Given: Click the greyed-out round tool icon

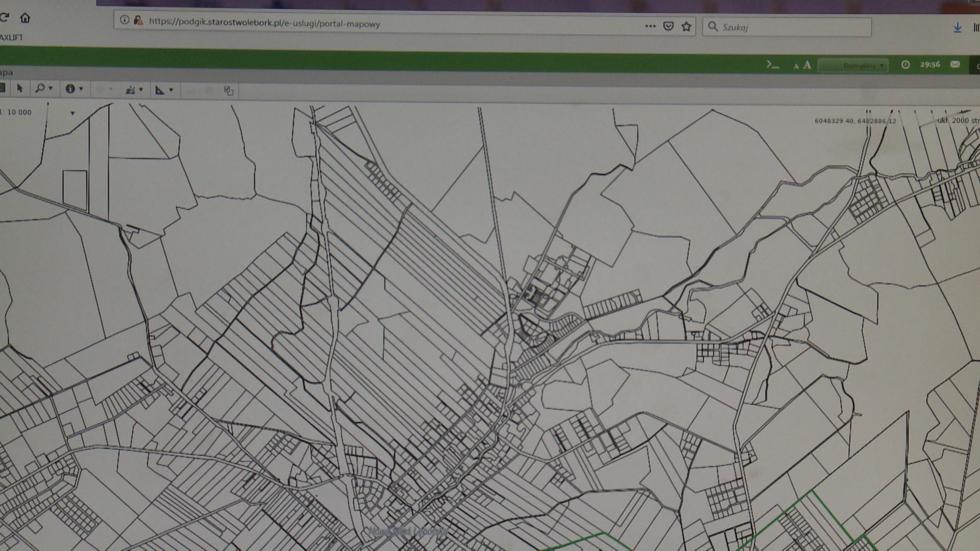Looking at the screenshot, I should [x=100, y=89].
